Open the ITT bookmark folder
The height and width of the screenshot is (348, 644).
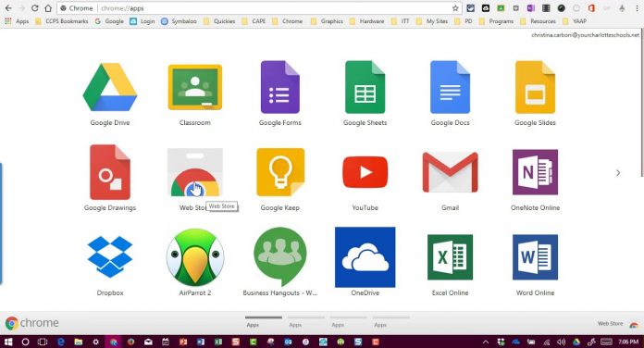401,21
